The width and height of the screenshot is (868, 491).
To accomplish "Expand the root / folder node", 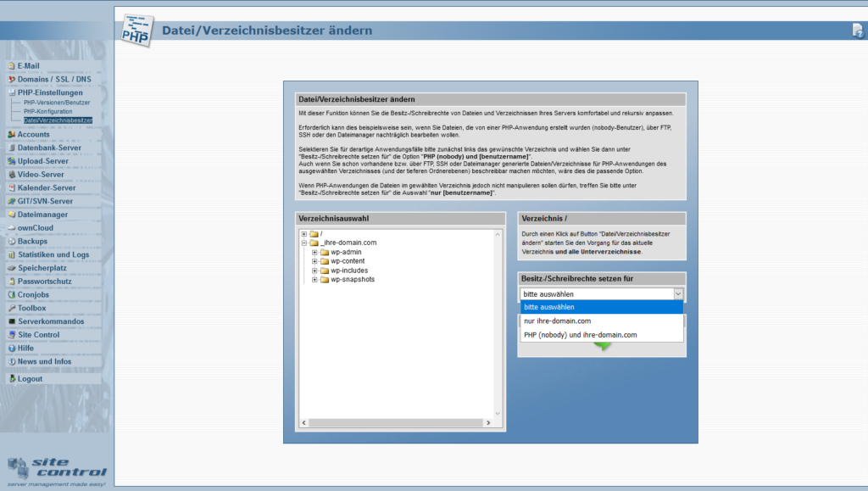I will tap(304, 234).
